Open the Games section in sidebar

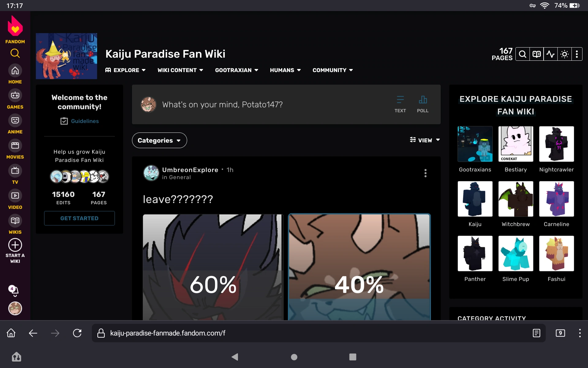(15, 95)
